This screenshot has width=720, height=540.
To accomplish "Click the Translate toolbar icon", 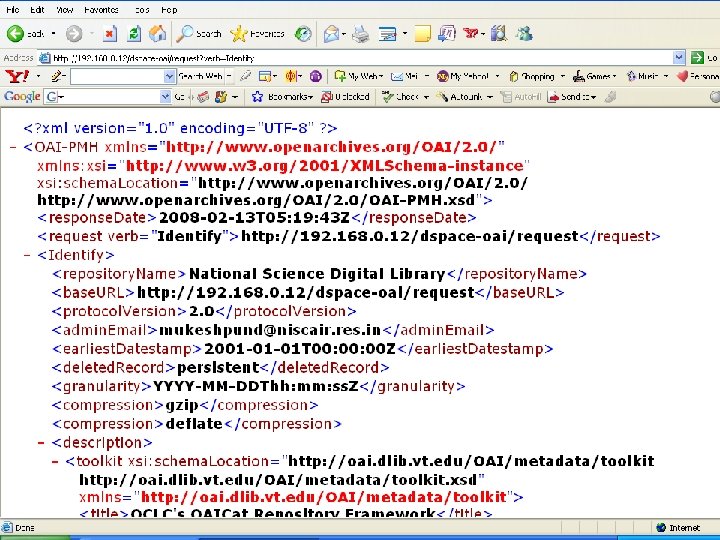I will [446, 34].
